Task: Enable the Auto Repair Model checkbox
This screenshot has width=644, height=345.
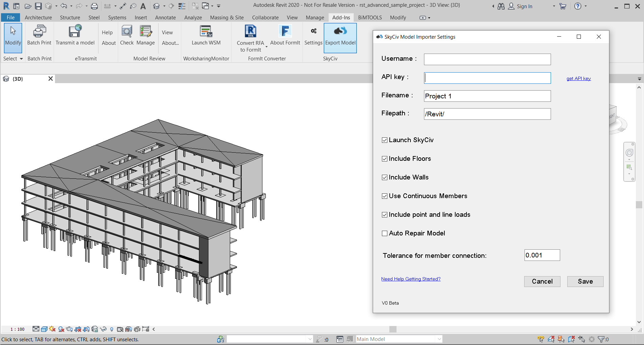Action: (385, 233)
